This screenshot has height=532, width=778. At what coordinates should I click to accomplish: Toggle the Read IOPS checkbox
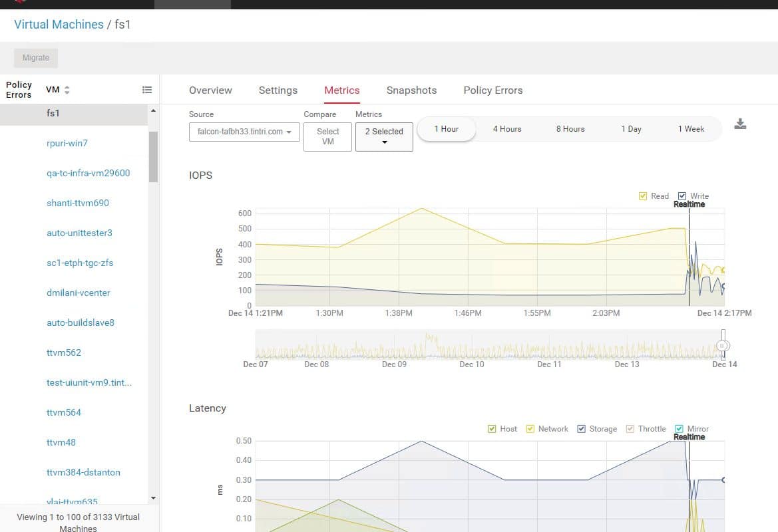point(642,196)
